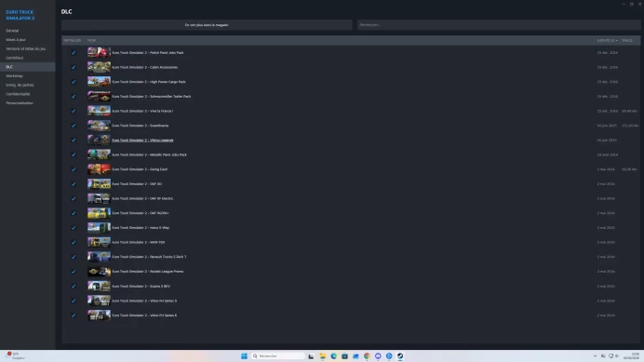Image resolution: width=644 pixels, height=362 pixels.
Task: Switch to Steam in the taskbar
Action: coord(400,355)
